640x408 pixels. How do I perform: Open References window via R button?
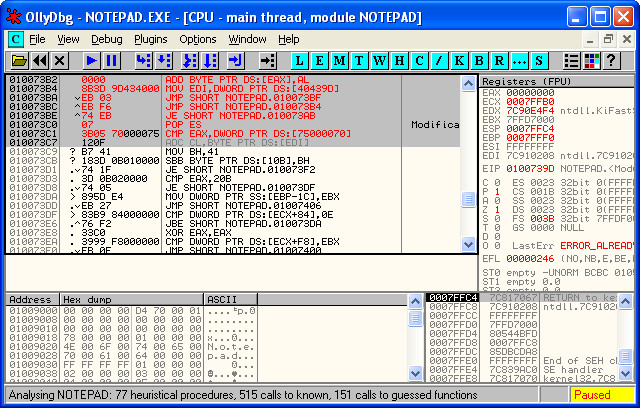click(x=499, y=61)
